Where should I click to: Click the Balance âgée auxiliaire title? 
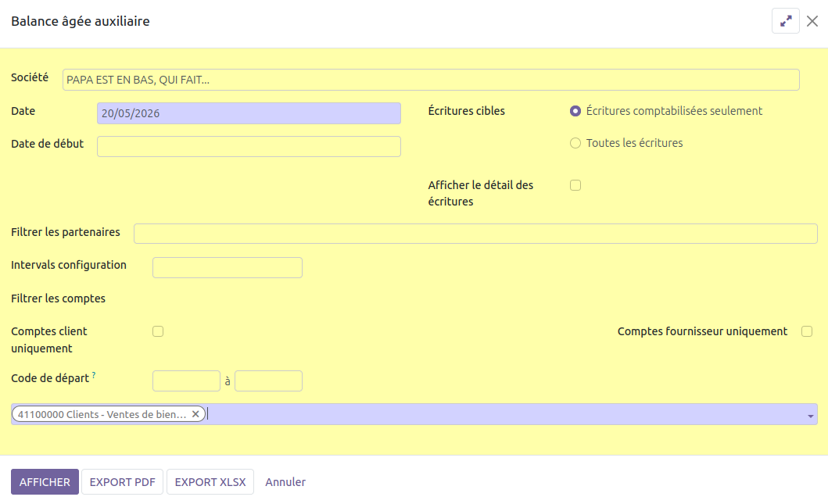81,21
